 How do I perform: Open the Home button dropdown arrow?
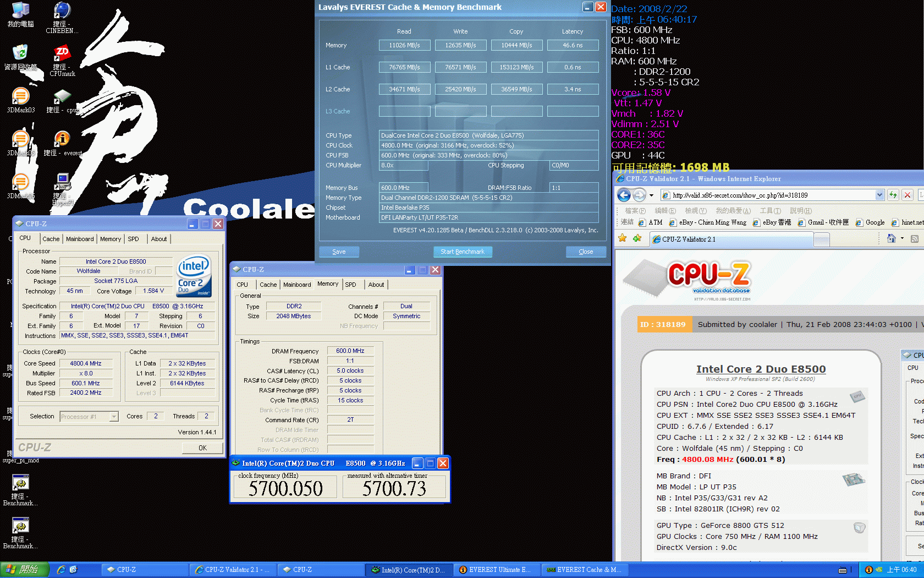click(x=902, y=238)
